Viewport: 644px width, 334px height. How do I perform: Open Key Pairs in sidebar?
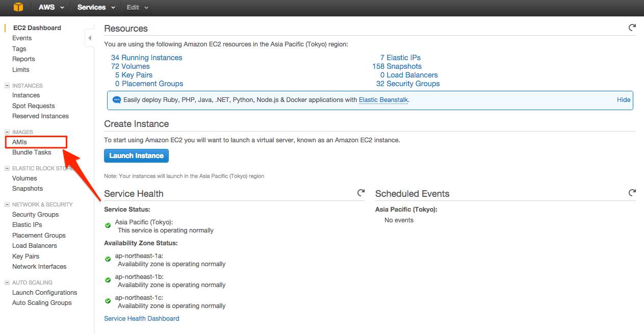pyautogui.click(x=25, y=256)
